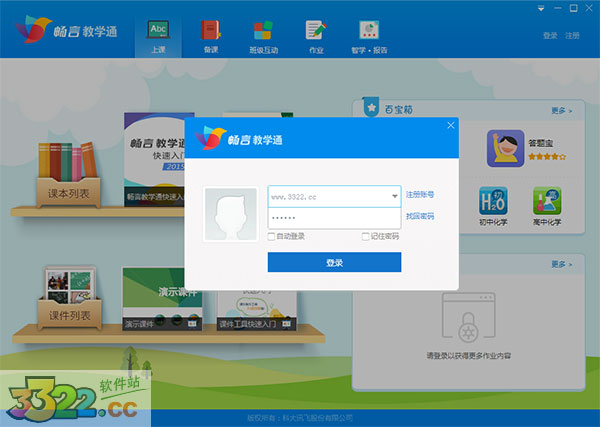Open the 课本列表 book box
This screenshot has height=427, width=600.
click(x=68, y=175)
